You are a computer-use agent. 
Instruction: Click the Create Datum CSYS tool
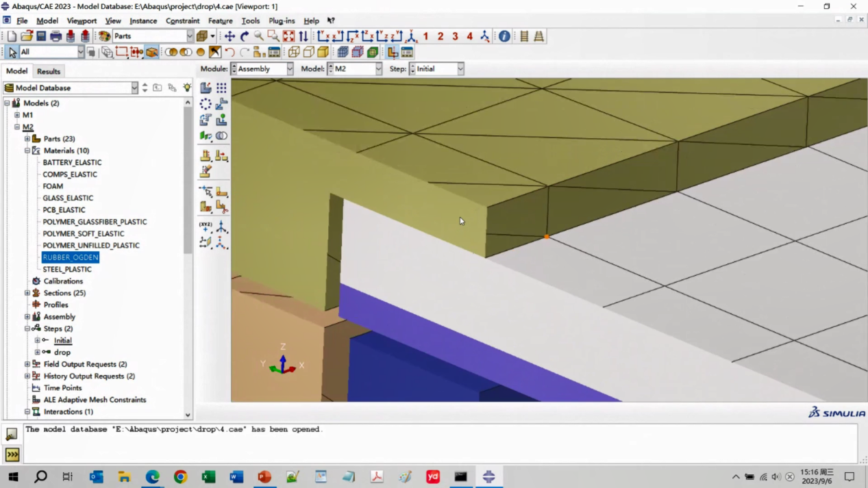[x=221, y=242]
